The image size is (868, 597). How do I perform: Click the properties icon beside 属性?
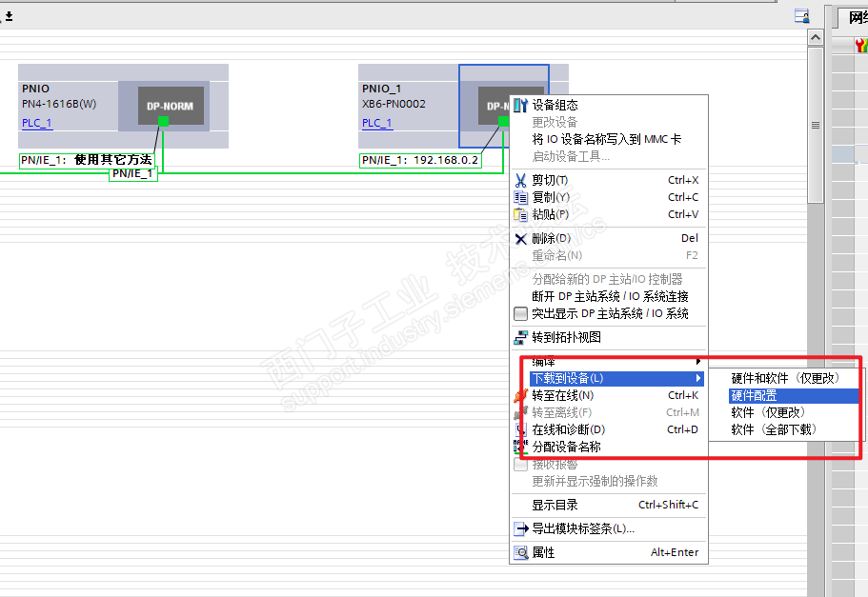[x=520, y=553]
